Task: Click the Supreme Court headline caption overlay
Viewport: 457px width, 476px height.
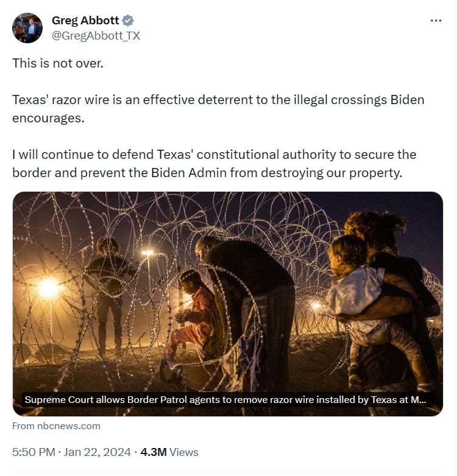Action: point(225,400)
